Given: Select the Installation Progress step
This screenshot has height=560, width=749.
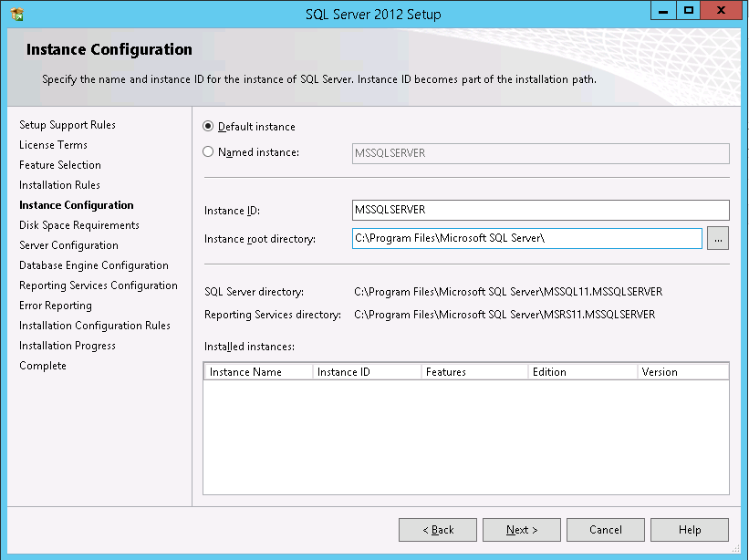Looking at the screenshot, I should 68,346.
